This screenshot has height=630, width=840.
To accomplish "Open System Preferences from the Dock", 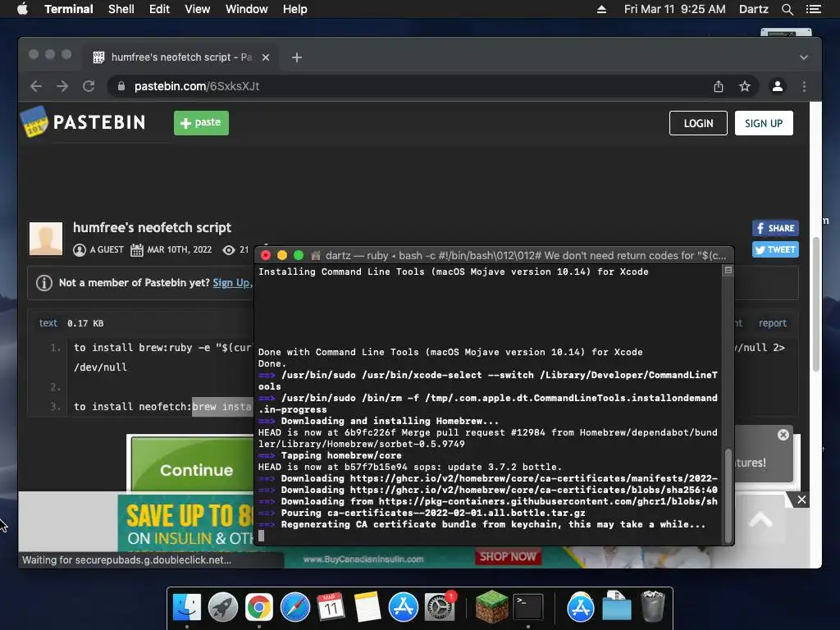I will pos(440,607).
